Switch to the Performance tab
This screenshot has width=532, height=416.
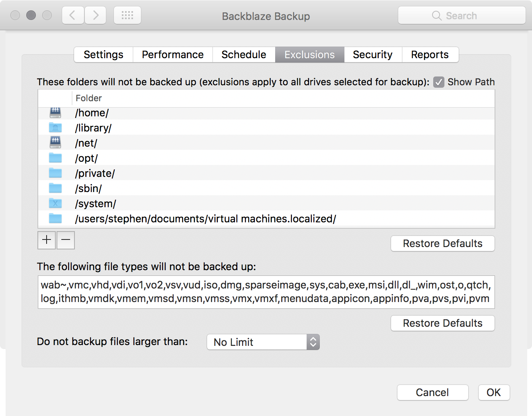point(173,55)
